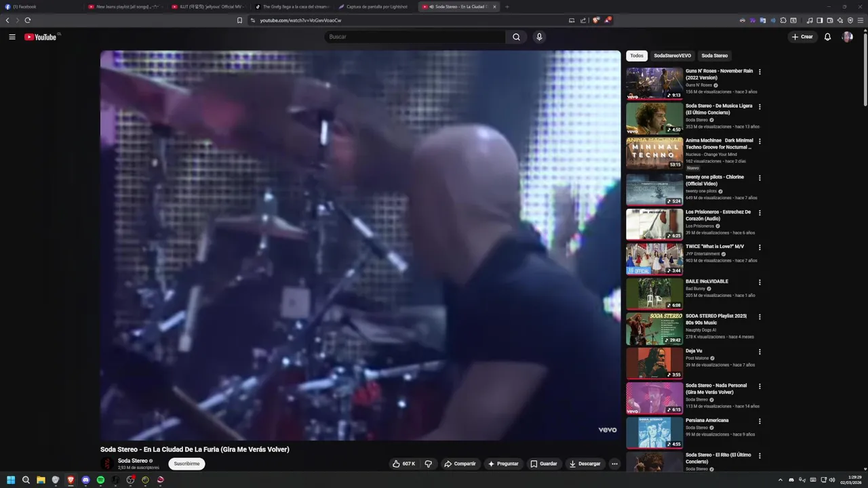Start voice search with the microphone

pos(539,37)
